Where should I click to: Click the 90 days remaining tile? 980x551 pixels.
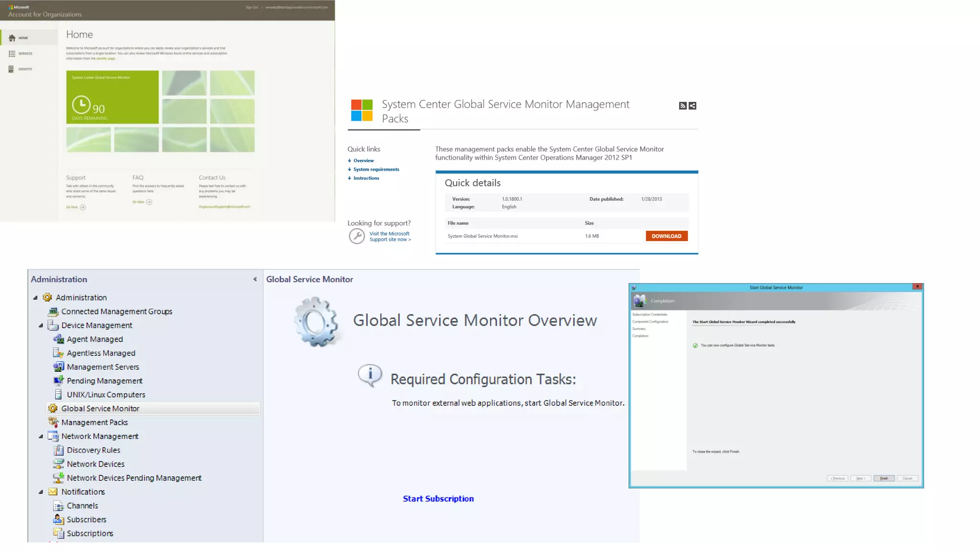112,97
